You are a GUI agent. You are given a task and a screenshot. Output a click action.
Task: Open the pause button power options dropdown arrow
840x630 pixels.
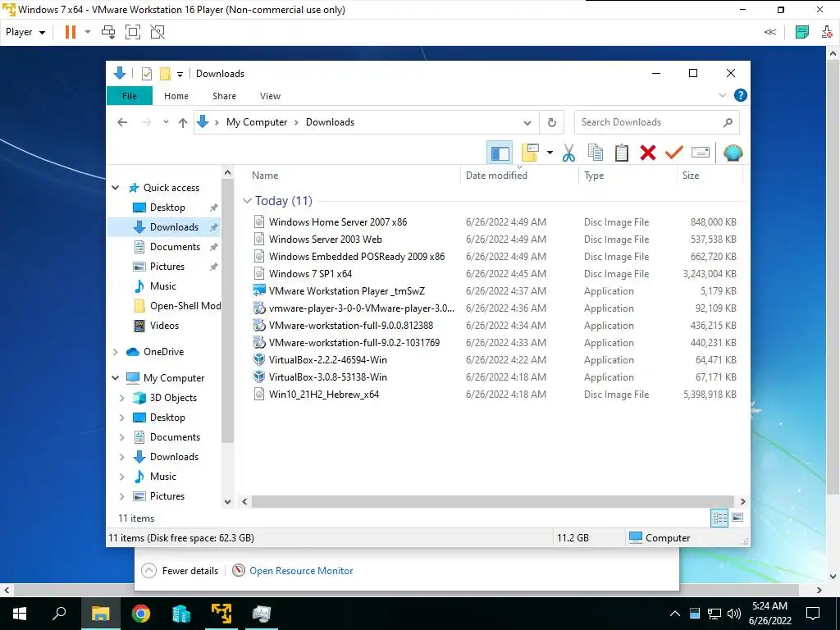pos(88,32)
